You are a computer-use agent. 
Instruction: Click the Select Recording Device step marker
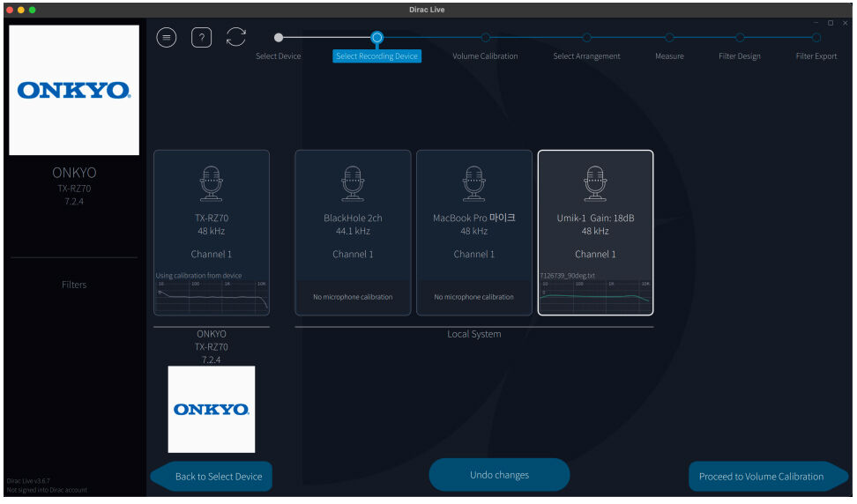click(x=376, y=37)
